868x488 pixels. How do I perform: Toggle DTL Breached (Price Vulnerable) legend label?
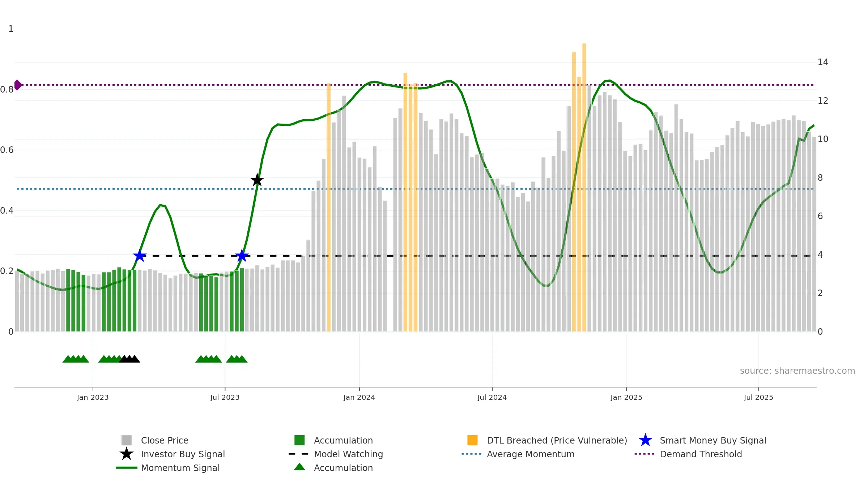point(557,440)
